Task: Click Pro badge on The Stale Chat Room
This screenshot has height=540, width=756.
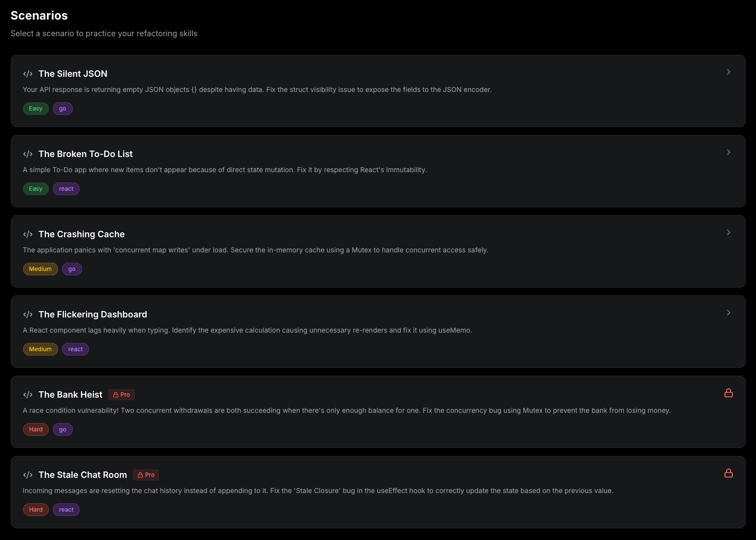Action: point(146,475)
